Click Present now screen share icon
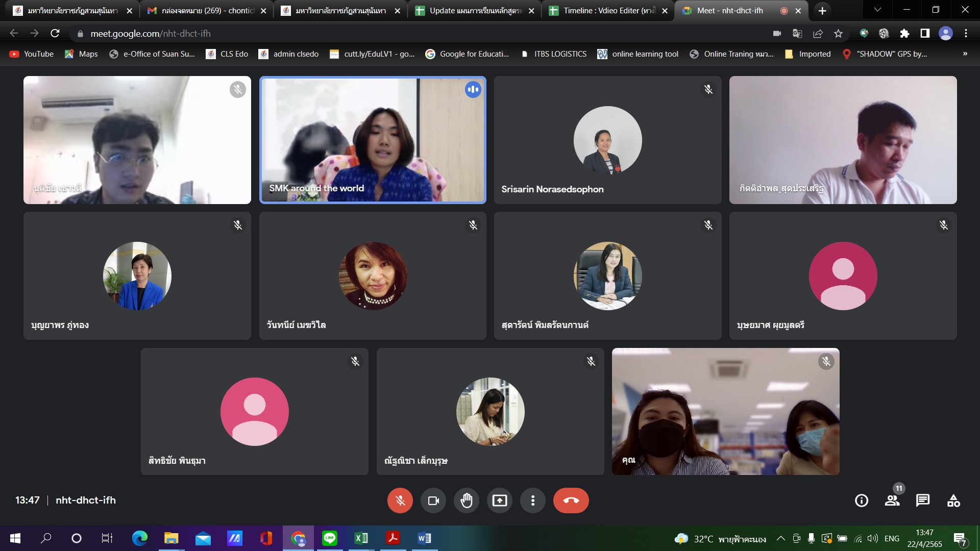 [x=499, y=500]
